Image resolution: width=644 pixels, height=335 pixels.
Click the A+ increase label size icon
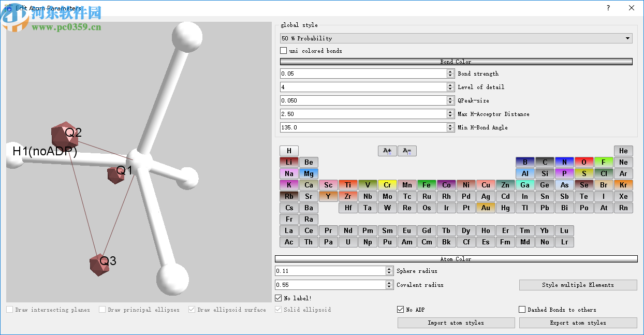click(387, 151)
